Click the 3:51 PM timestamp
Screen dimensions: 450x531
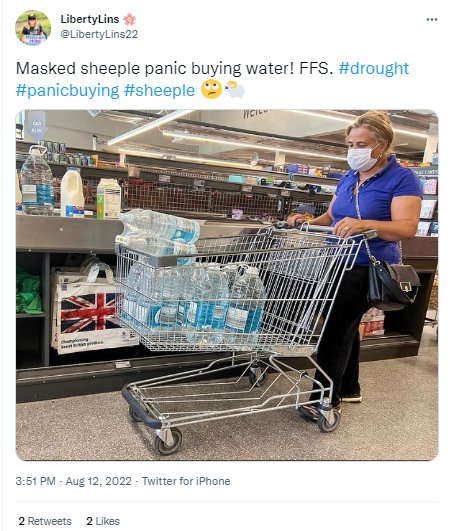[36, 481]
